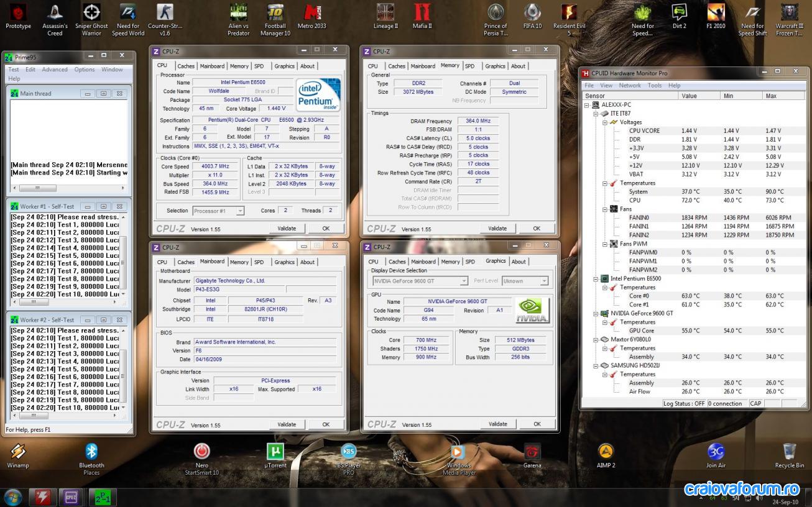Launch Warcraft III Frozen Throne icon
The width and height of the screenshot is (812, 507).
[x=789, y=19]
